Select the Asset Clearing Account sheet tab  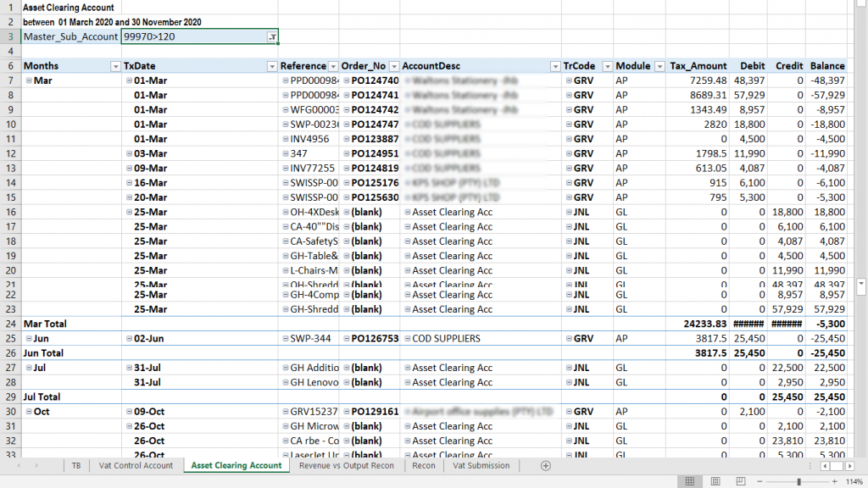pos(236,466)
